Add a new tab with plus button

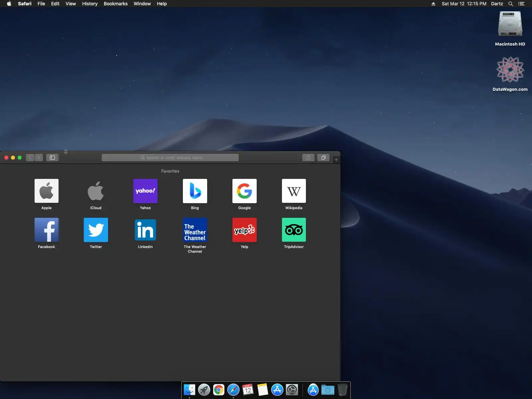point(336,160)
